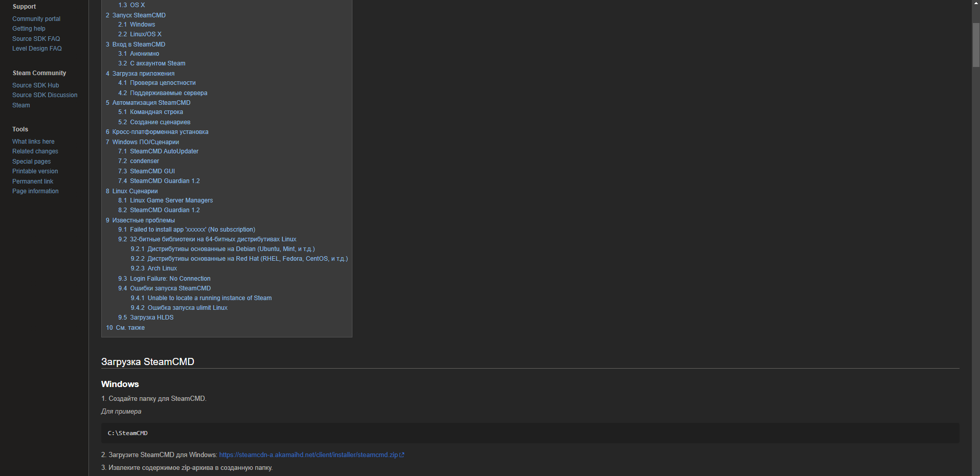Open 9.1 Failed to install app entry
Screen dimensions: 980x476
(x=187, y=230)
